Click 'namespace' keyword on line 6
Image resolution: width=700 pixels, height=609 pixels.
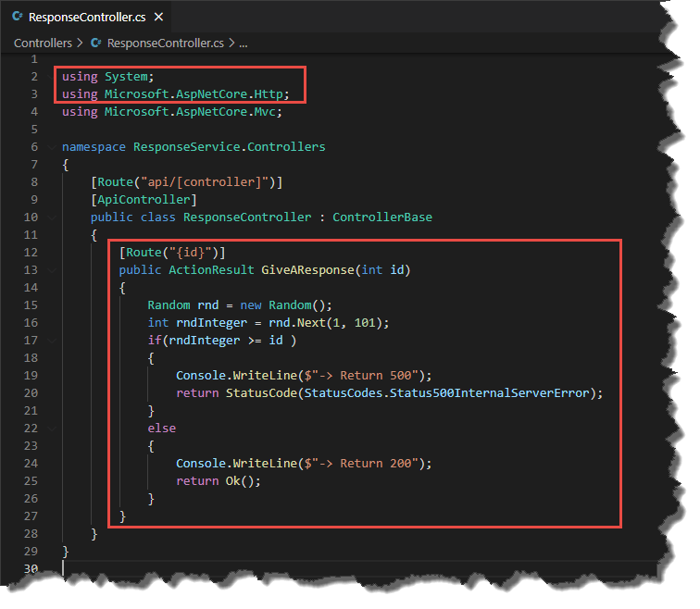point(94,147)
